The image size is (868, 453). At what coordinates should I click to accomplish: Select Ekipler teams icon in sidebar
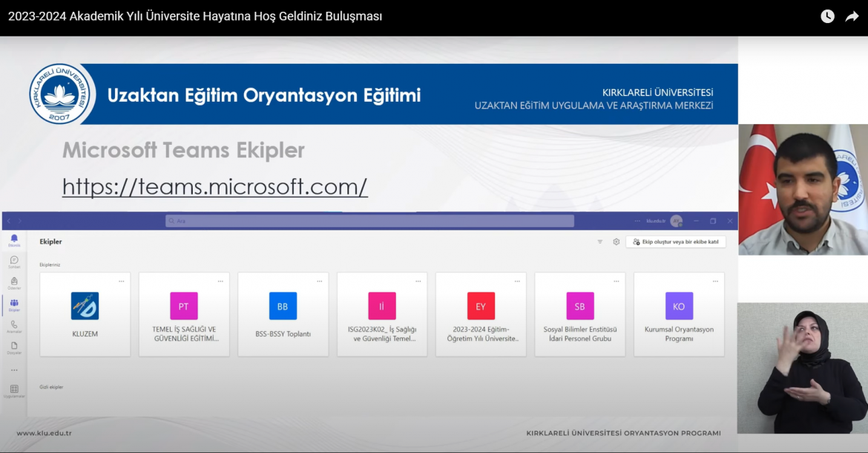[x=14, y=305]
